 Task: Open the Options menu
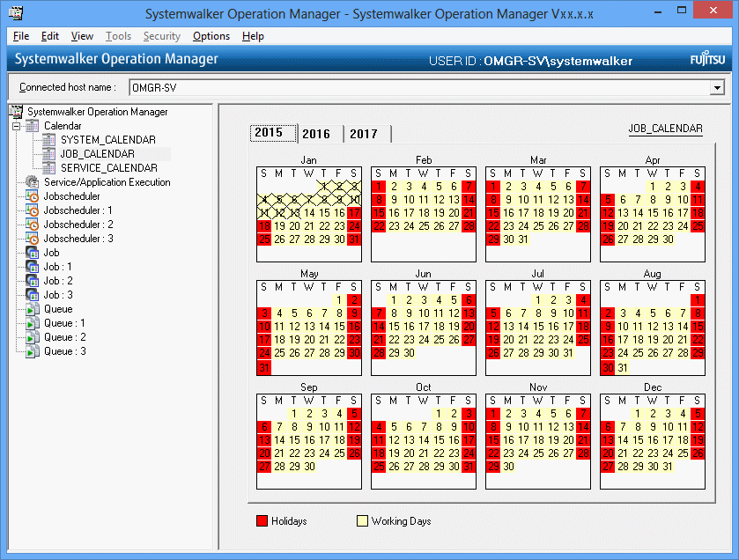[211, 36]
